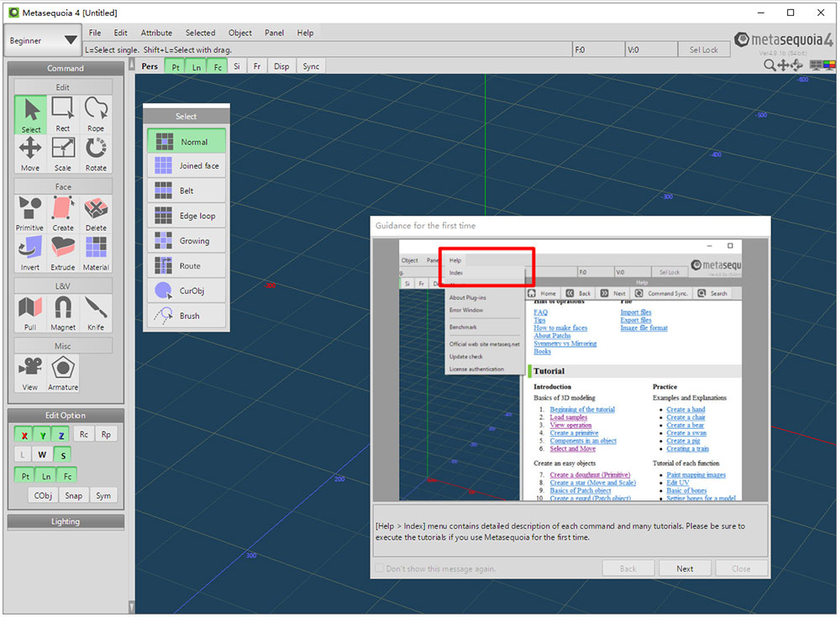Select the Rotate tool
Image resolution: width=840 pixels, height=617 pixels.
96,154
